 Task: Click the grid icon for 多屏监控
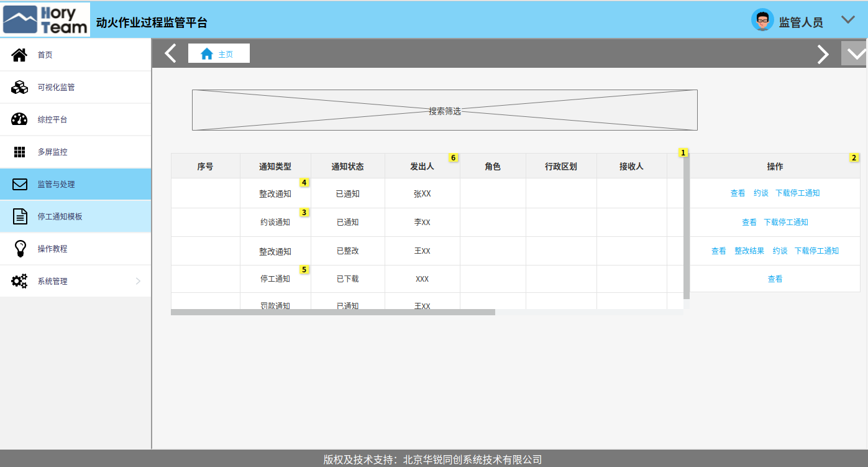pyautogui.click(x=20, y=152)
